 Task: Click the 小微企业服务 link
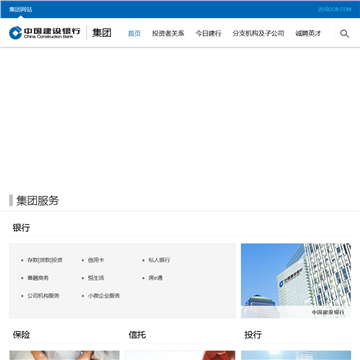coord(104,296)
